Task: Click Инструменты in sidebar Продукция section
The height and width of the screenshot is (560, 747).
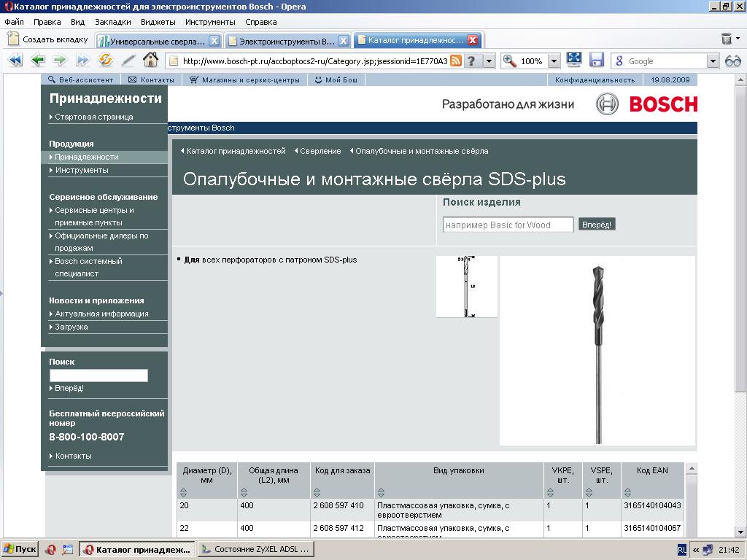Action: [82, 170]
